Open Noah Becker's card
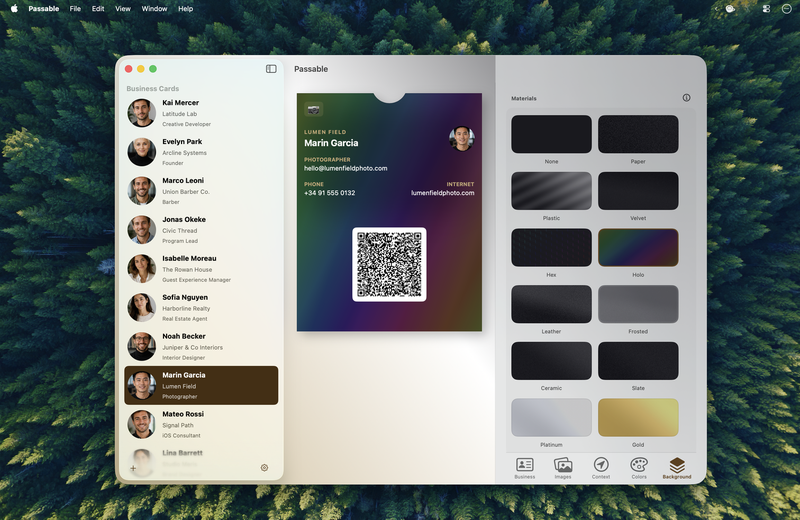The height and width of the screenshot is (520, 800). [201, 346]
